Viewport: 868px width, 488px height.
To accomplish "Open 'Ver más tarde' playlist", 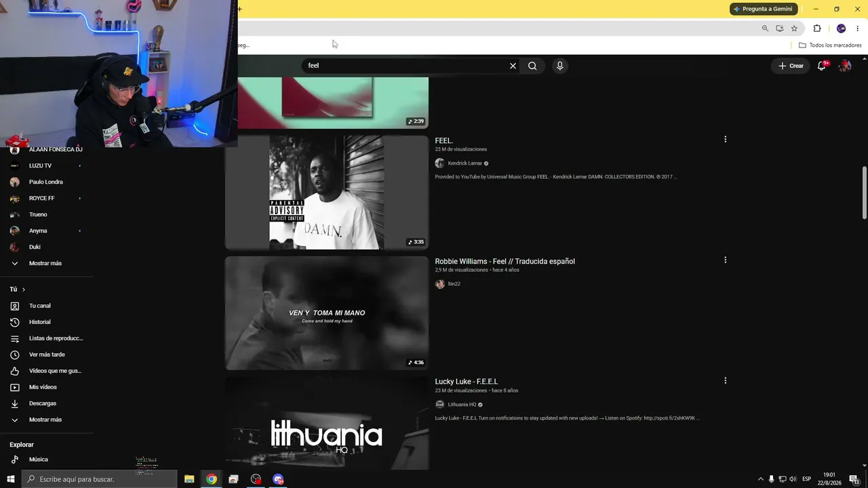I will point(46,354).
